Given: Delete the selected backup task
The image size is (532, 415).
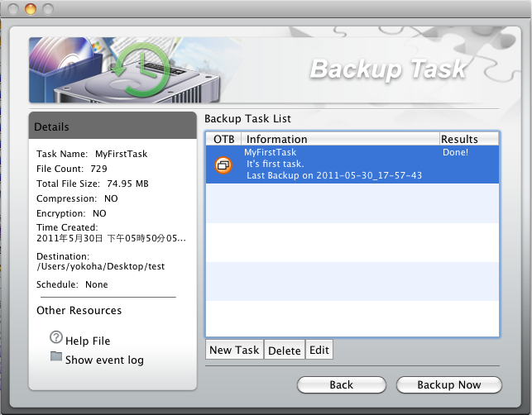Looking at the screenshot, I should 285,350.
